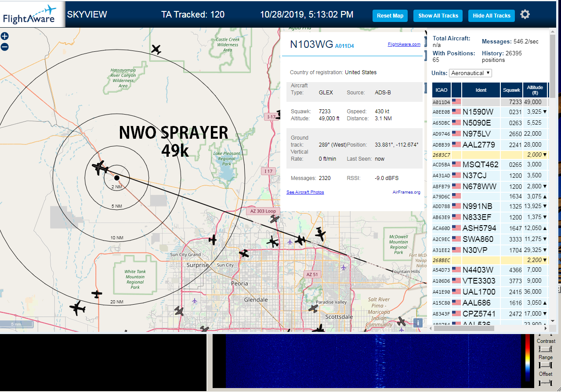Select aircraft near Castle Creek Wilderness Area
The height and width of the screenshot is (392, 561).
pyautogui.click(x=156, y=49)
